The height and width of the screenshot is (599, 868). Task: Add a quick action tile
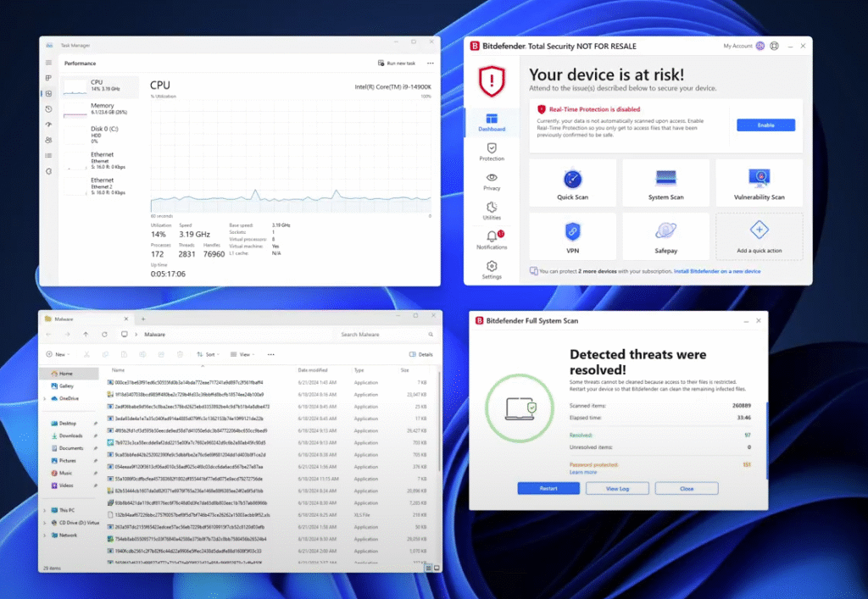point(759,236)
